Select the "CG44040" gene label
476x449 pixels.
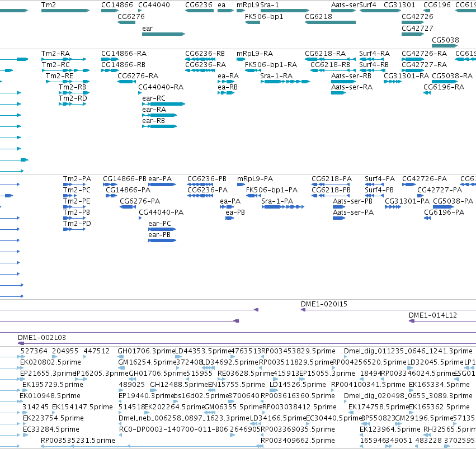point(154,5)
